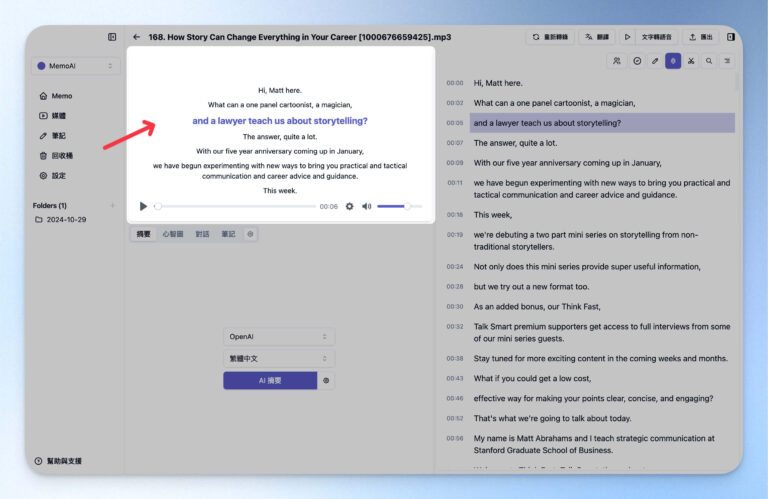768x499 pixels.
Task: Click the back arrow beside the file title
Action: [136, 37]
